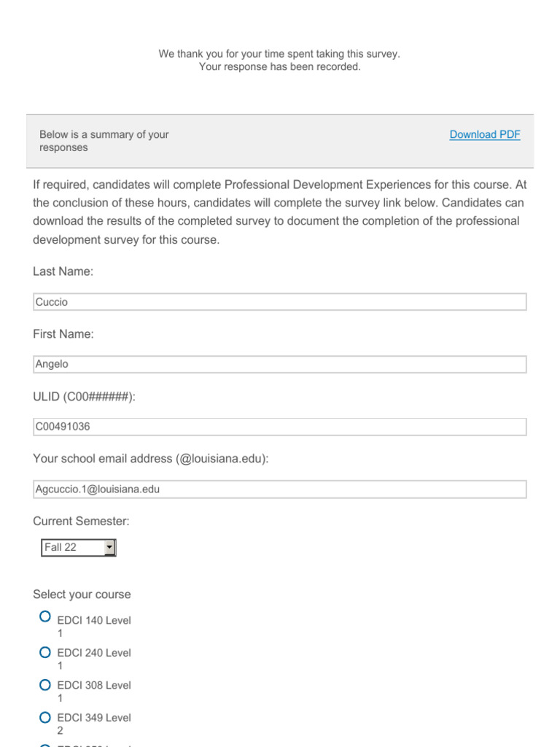The height and width of the screenshot is (747, 560).
Task: Click the First Name field containing Angelo
Action: pyautogui.click(x=279, y=364)
